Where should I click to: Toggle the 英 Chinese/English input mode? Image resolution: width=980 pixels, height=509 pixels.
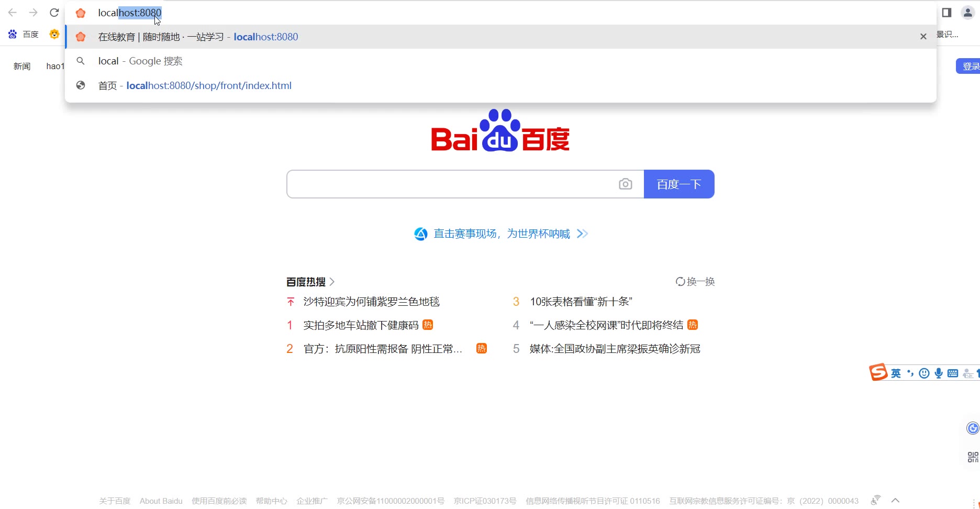pos(896,373)
